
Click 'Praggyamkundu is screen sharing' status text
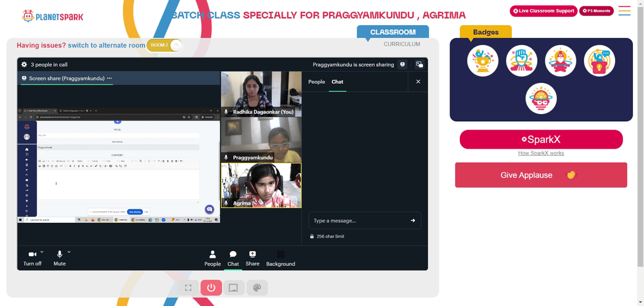pos(353,64)
